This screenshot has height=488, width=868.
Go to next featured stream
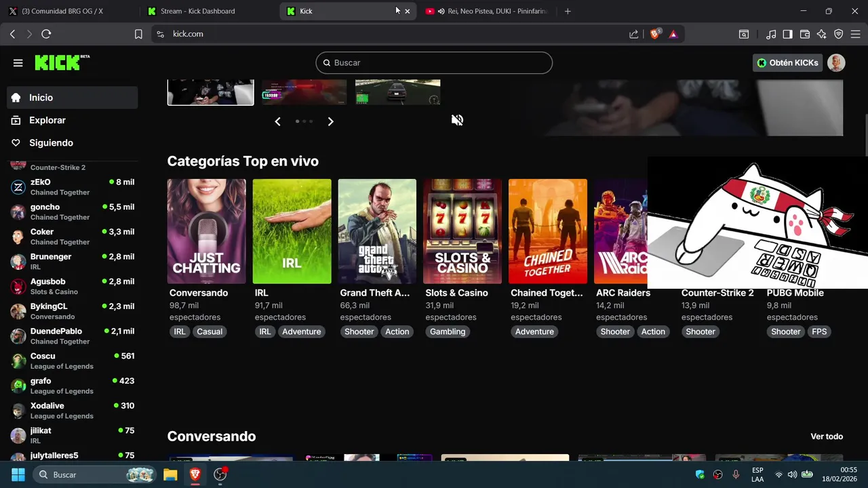330,121
